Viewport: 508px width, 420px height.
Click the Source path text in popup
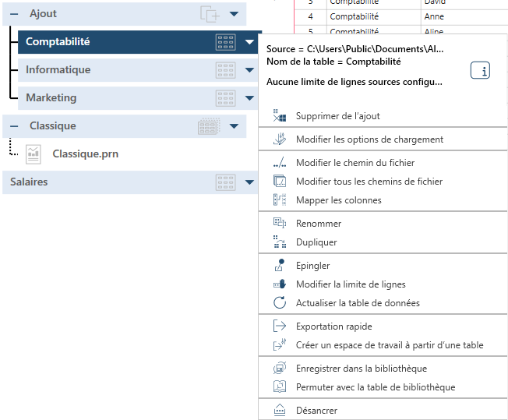(355, 49)
